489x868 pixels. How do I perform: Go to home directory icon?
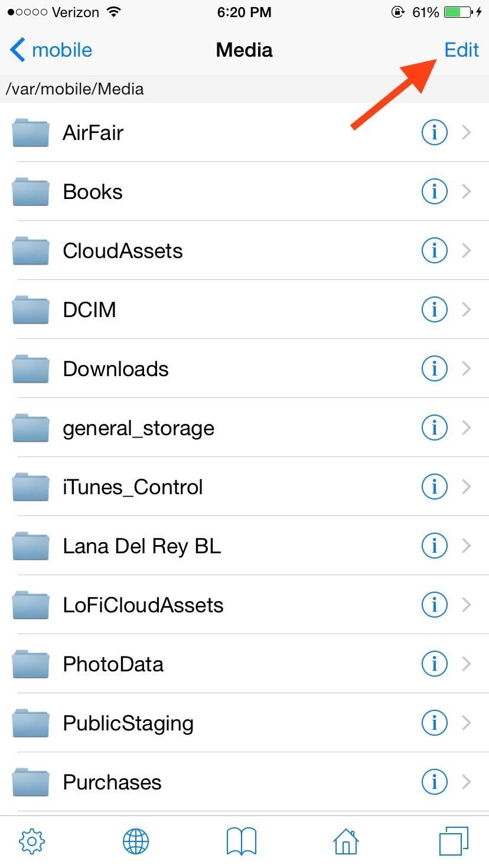point(346,840)
